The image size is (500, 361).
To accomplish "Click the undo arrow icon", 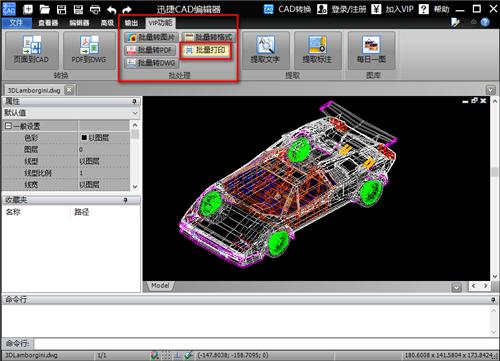I will click(x=112, y=10).
